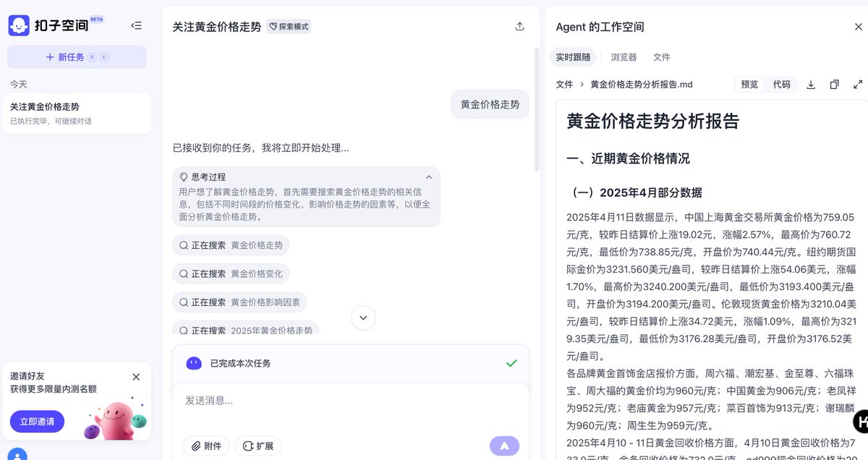
Task: Click the green checkmark on completed task
Action: [511, 363]
